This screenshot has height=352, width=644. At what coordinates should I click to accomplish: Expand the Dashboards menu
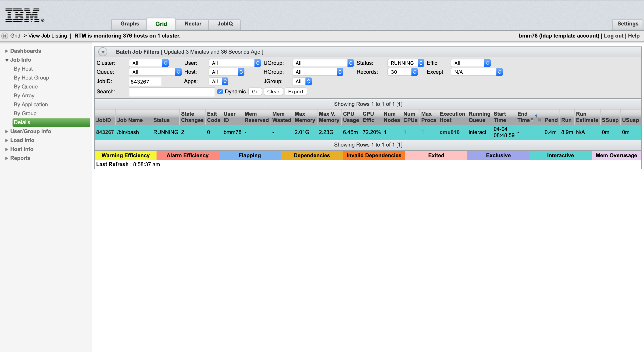25,51
